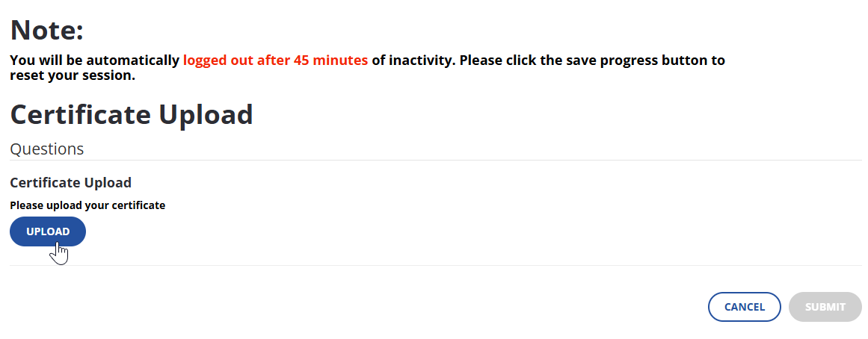
Task: Click the word "minutes" in the red warning
Action: point(341,60)
